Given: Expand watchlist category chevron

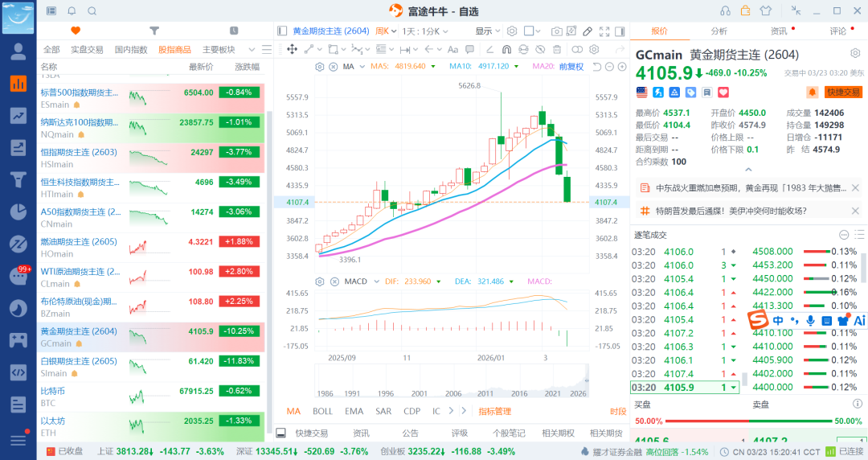Looking at the screenshot, I should click(x=252, y=49).
